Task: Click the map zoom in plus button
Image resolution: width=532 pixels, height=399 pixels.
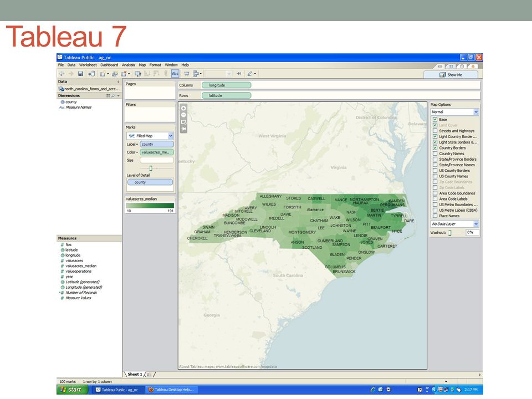Action: click(x=183, y=108)
